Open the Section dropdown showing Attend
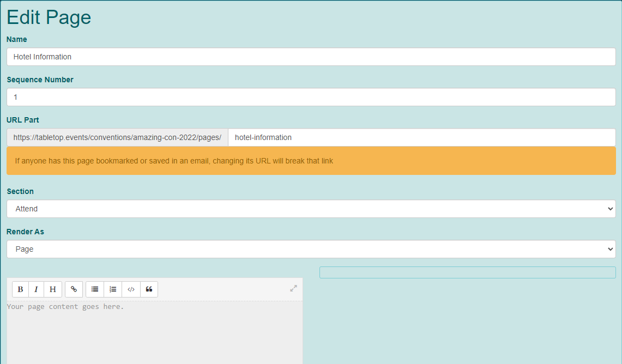 click(311, 209)
